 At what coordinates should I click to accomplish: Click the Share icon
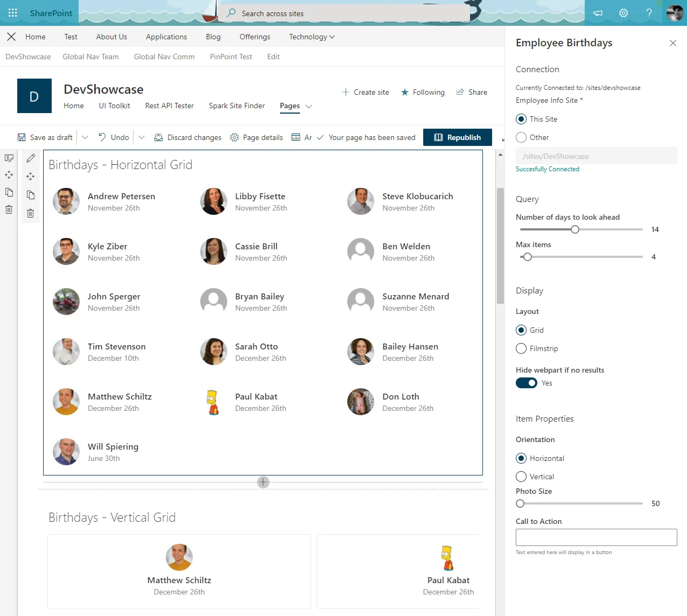point(460,92)
